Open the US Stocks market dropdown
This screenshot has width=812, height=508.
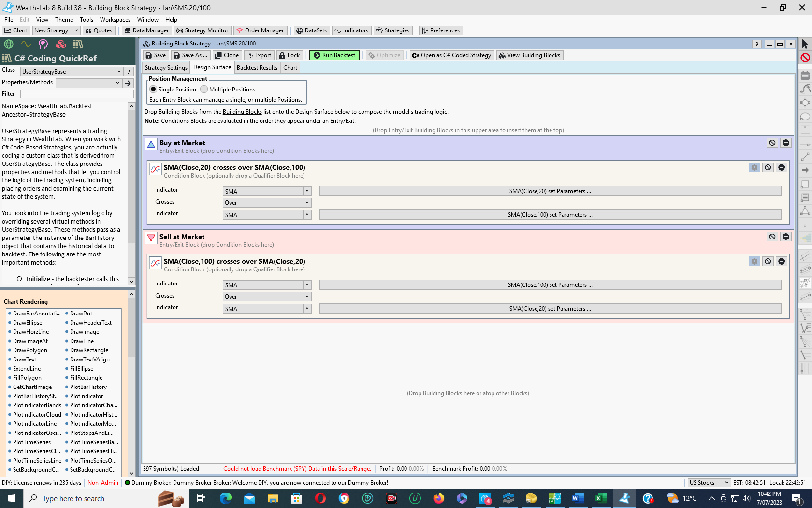point(709,483)
